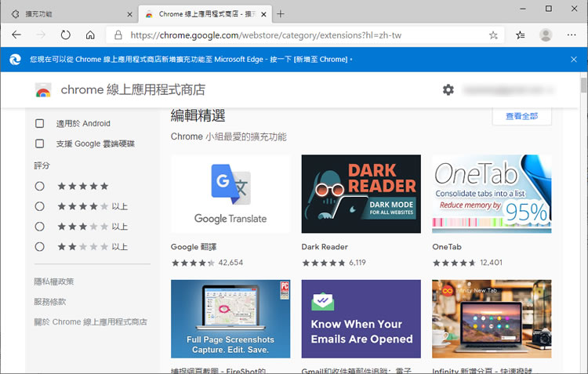Close the 擴充功能 tab

point(129,14)
